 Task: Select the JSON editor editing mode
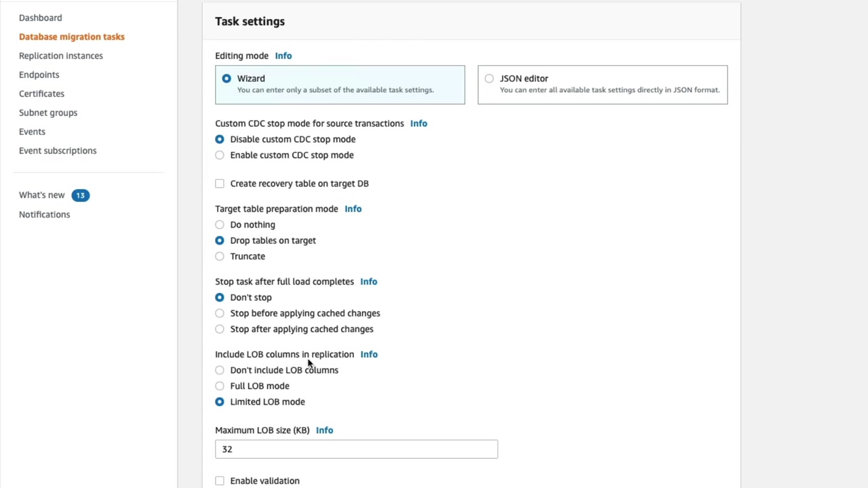(x=490, y=79)
